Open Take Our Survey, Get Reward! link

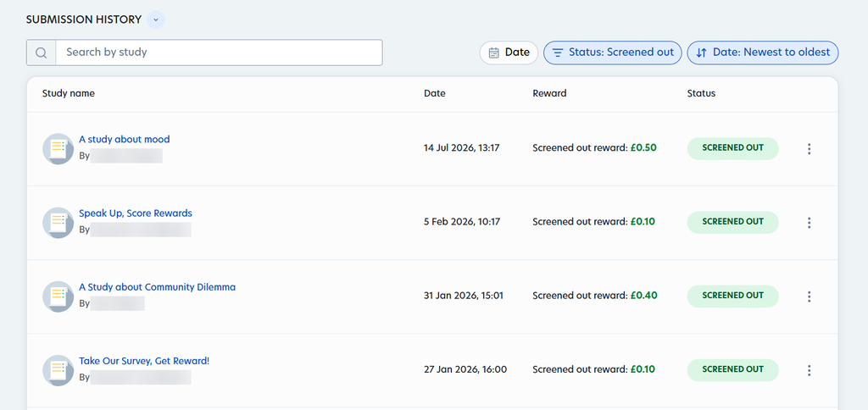point(144,361)
